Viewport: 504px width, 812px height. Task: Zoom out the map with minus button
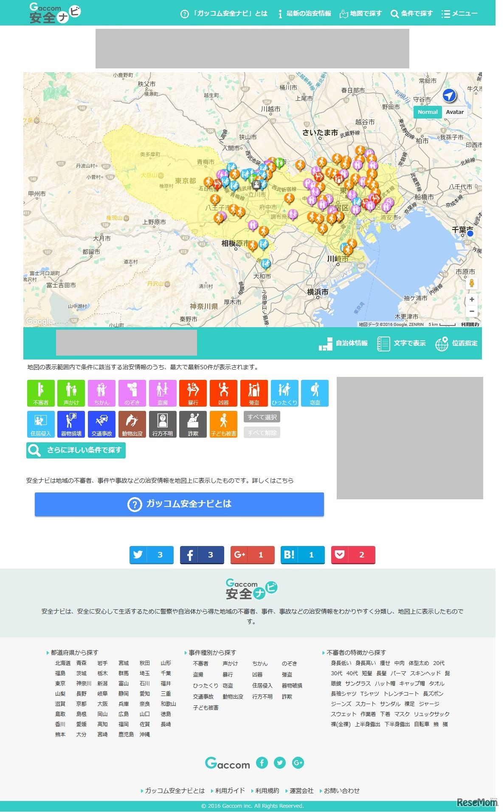pos(472,311)
